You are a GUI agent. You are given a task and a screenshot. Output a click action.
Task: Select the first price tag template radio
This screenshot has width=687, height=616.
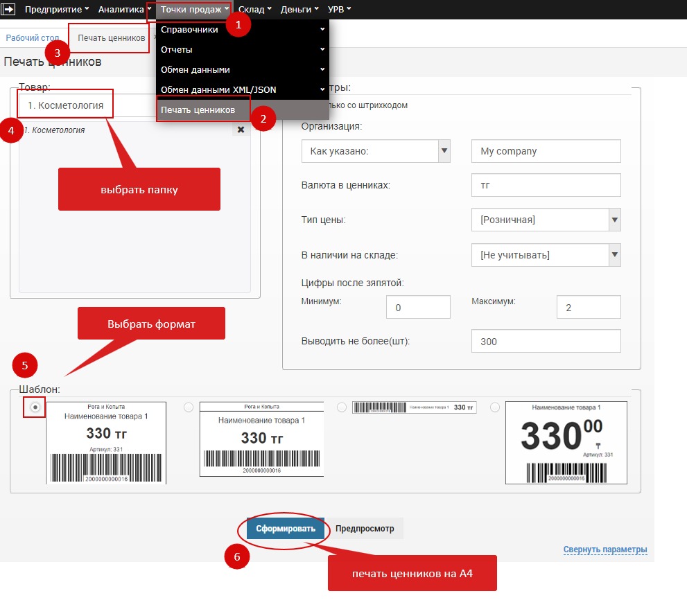[x=35, y=408]
